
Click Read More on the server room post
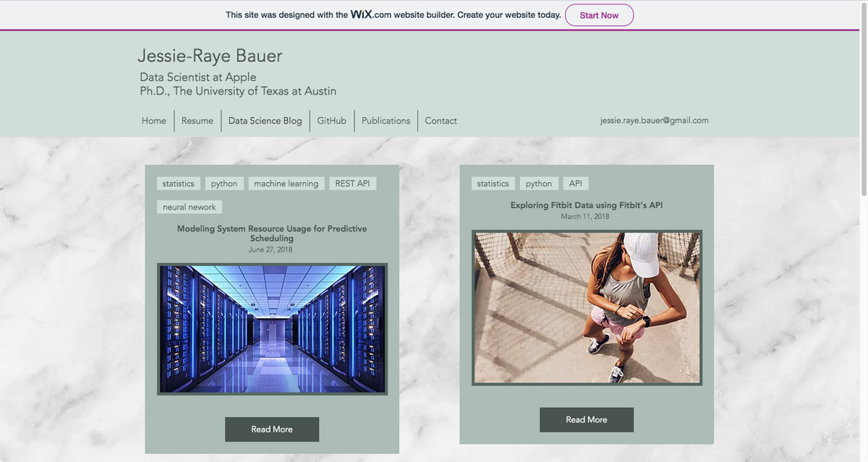[272, 429]
